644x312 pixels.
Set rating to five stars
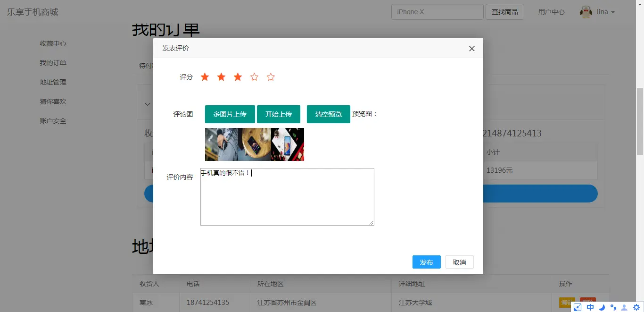point(271,77)
